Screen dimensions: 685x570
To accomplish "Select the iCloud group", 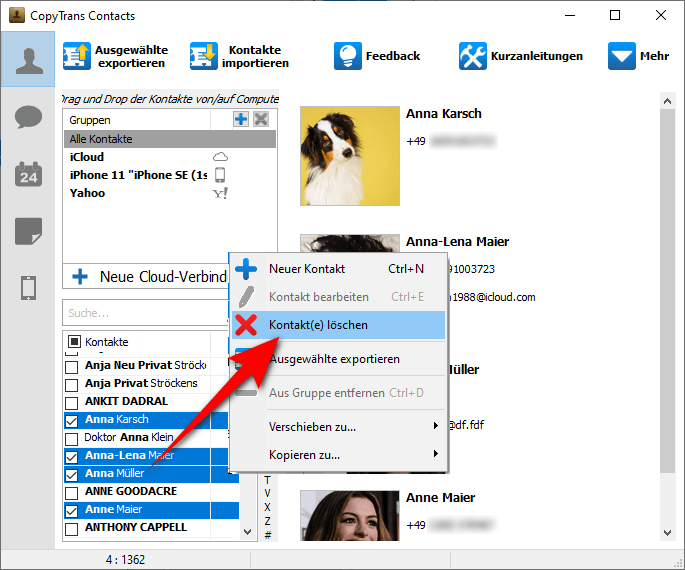I will [x=170, y=157].
